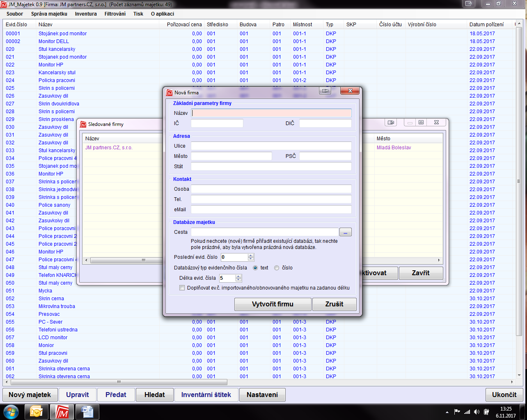This screenshot has height=420, width=527.
Task: Focus the IČ input field
Action: click(x=217, y=123)
